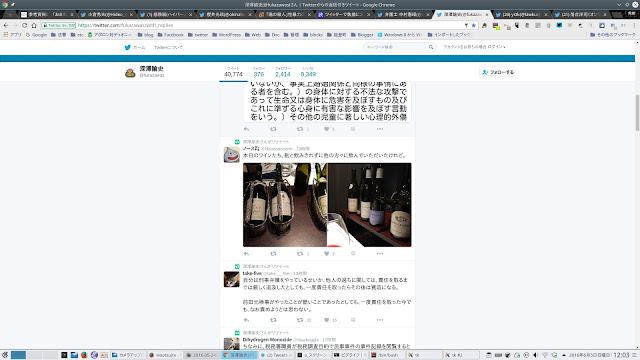Image resolution: width=640 pixels, height=360 pixels.
Task: Click the search magnifier icon
Action: pos(431,47)
